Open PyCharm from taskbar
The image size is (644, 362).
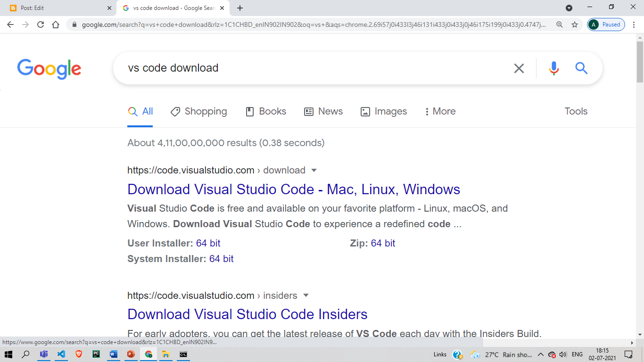(96, 354)
